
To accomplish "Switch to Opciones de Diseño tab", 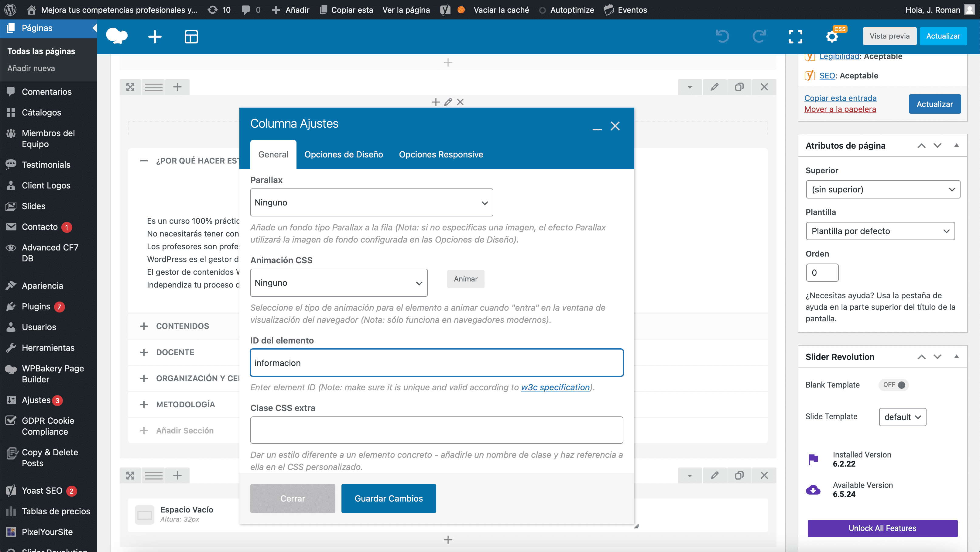I will 344,154.
